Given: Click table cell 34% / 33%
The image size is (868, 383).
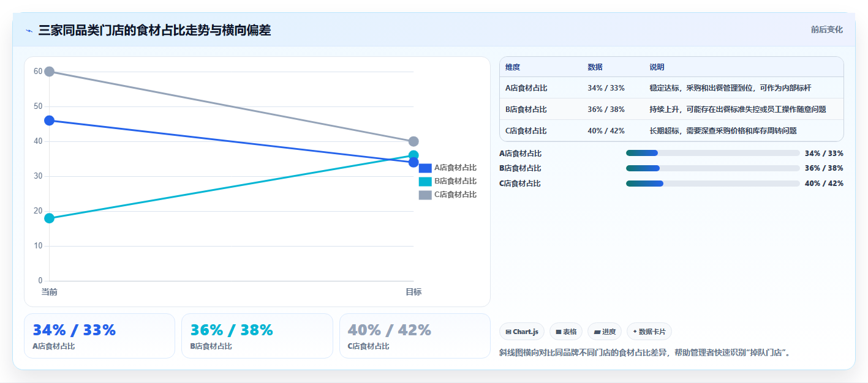Looking at the screenshot, I should point(606,88).
